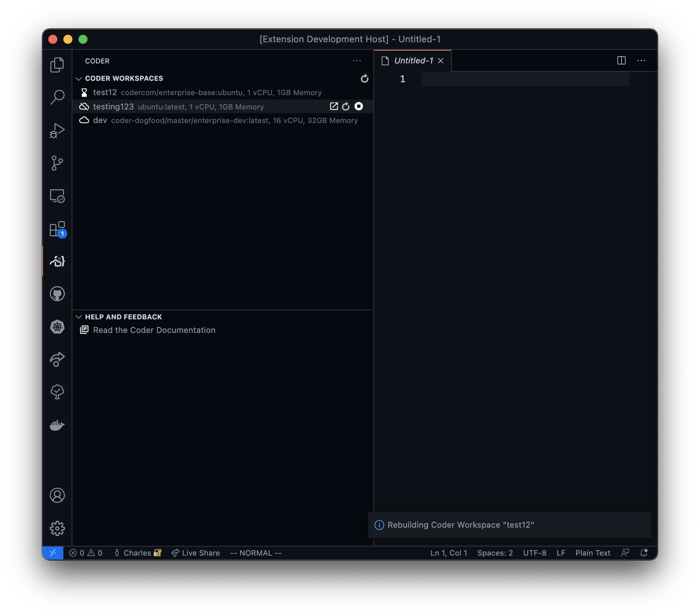Click Live Share in status bar
The image size is (700, 616).
click(x=195, y=553)
